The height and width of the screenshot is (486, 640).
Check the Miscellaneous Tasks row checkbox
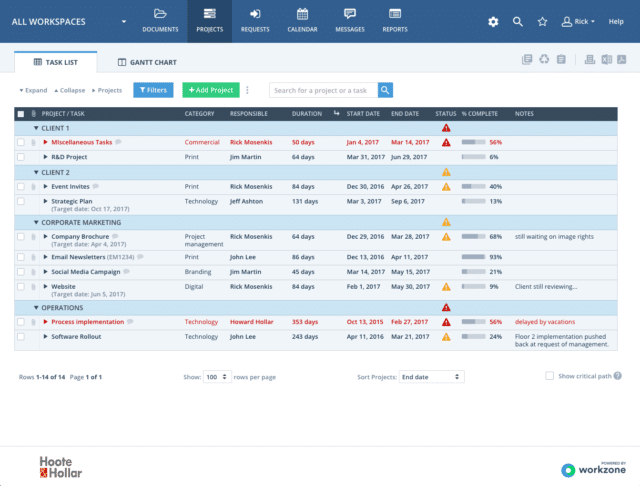point(20,142)
